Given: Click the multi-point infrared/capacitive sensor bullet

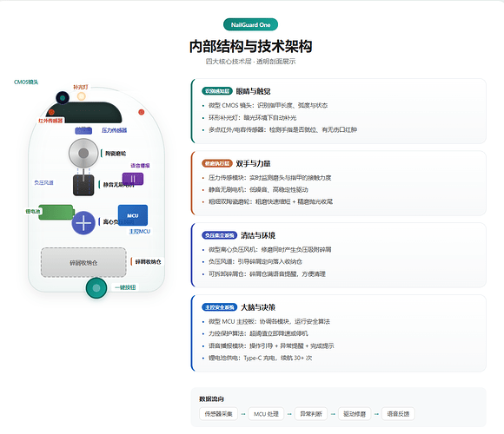Looking at the screenshot, I should pyautogui.click(x=282, y=129).
